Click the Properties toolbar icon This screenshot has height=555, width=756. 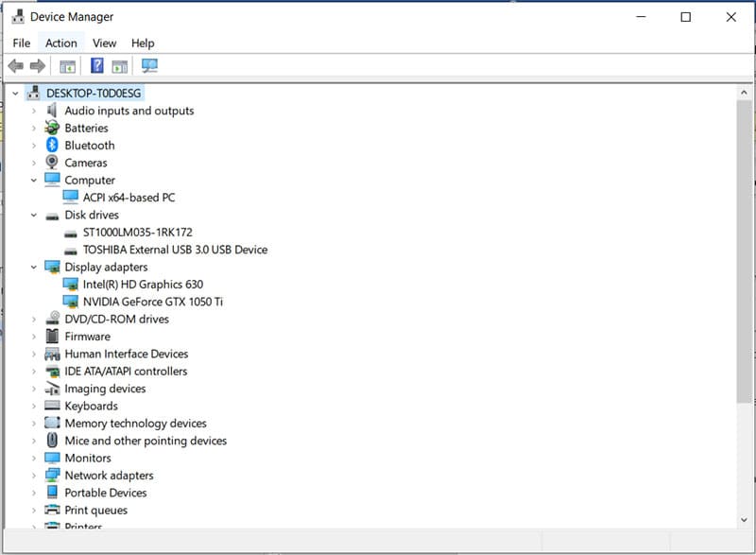119,65
